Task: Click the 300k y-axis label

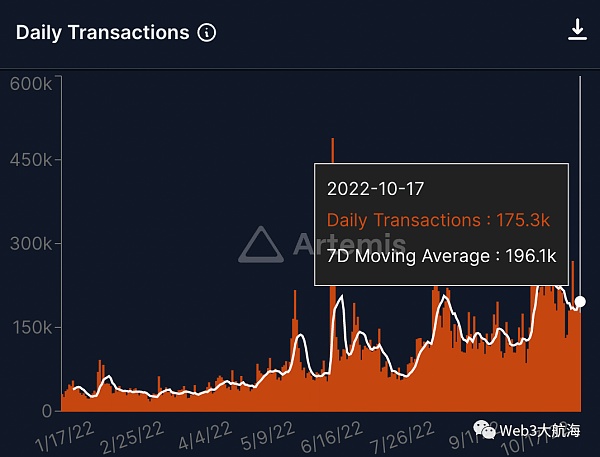Action: pyautogui.click(x=31, y=243)
